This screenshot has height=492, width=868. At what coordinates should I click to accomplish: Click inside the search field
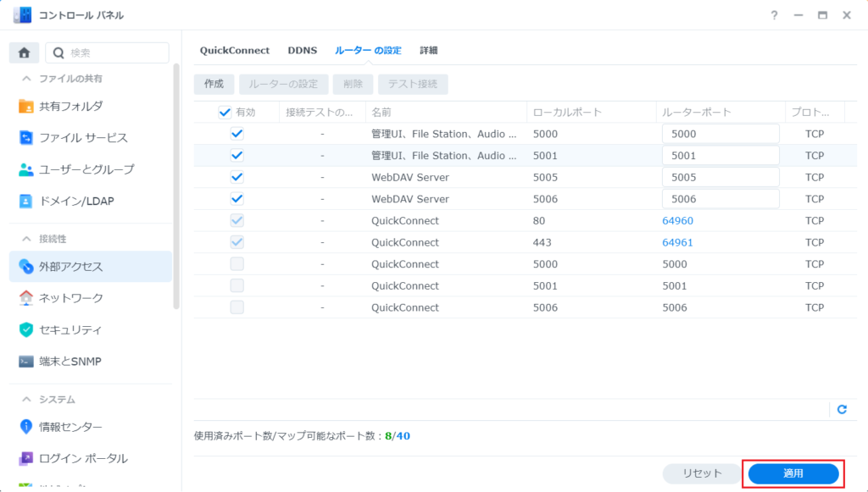110,53
